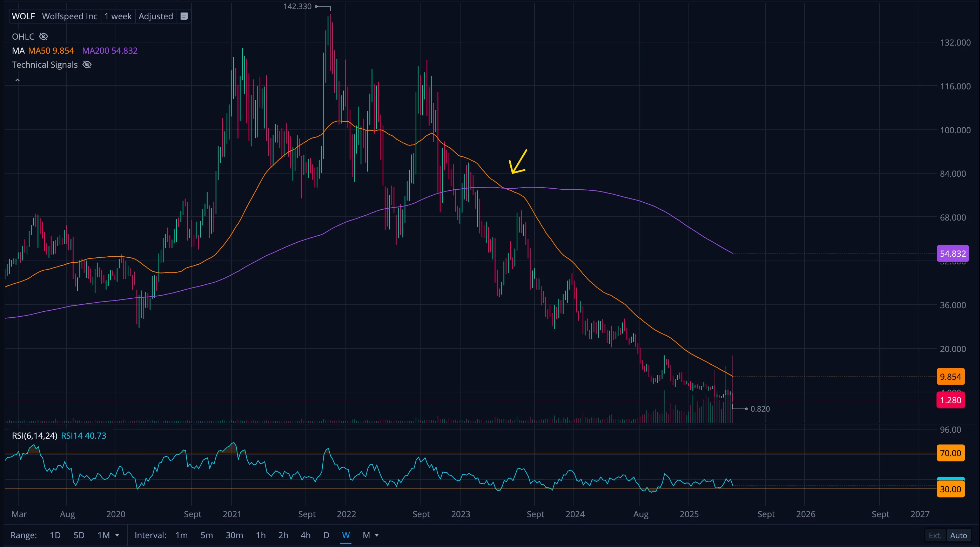Toggle OHLC visibility eye icon

point(44,36)
